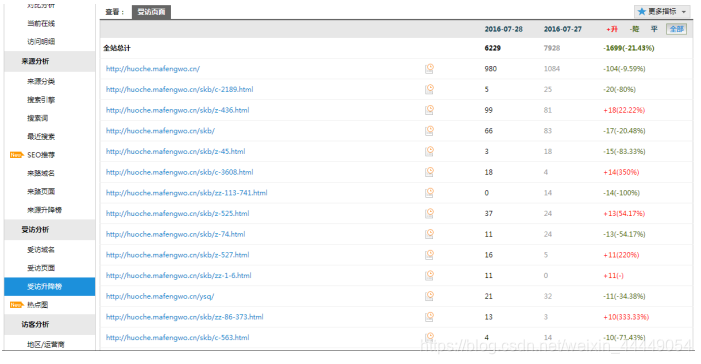
Task: Switch to the 受访页面 tab
Action: 151,12
